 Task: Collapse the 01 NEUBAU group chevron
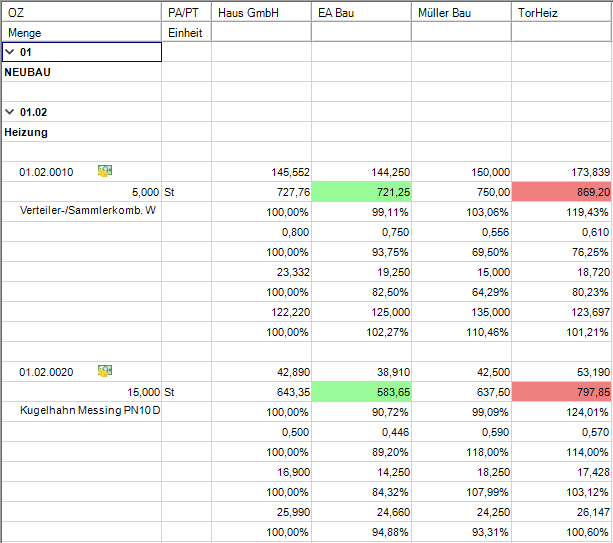(10, 52)
